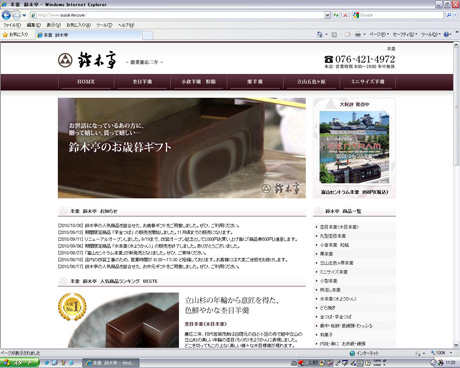
Task: Open the ページ(P) command bar menu
Action: click(x=379, y=35)
